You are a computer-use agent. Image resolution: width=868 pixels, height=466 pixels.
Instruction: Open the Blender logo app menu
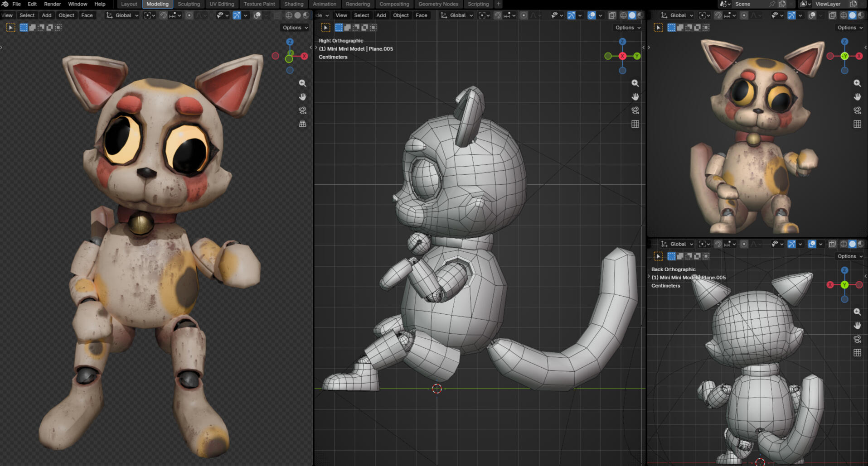click(x=5, y=4)
